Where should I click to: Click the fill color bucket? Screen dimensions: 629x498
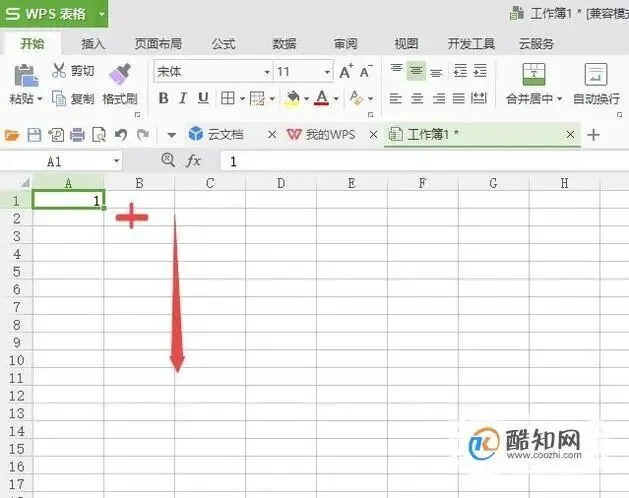coord(292,98)
